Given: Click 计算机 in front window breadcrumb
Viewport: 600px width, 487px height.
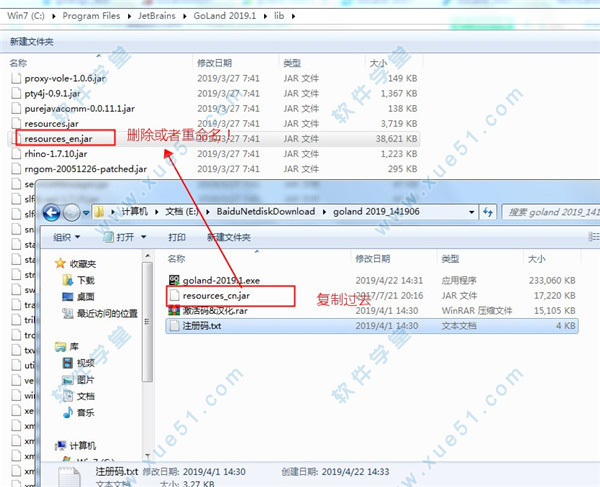Looking at the screenshot, I should [134, 212].
